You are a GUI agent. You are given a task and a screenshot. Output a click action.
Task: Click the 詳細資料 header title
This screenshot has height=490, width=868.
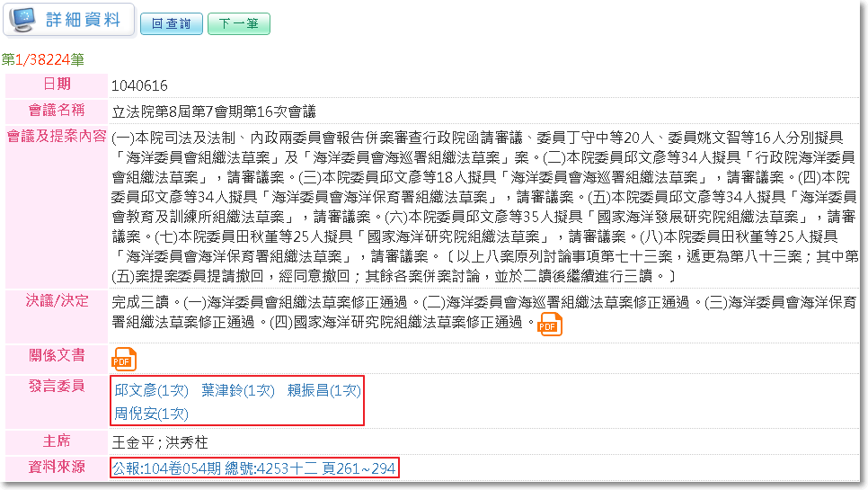click(x=84, y=20)
